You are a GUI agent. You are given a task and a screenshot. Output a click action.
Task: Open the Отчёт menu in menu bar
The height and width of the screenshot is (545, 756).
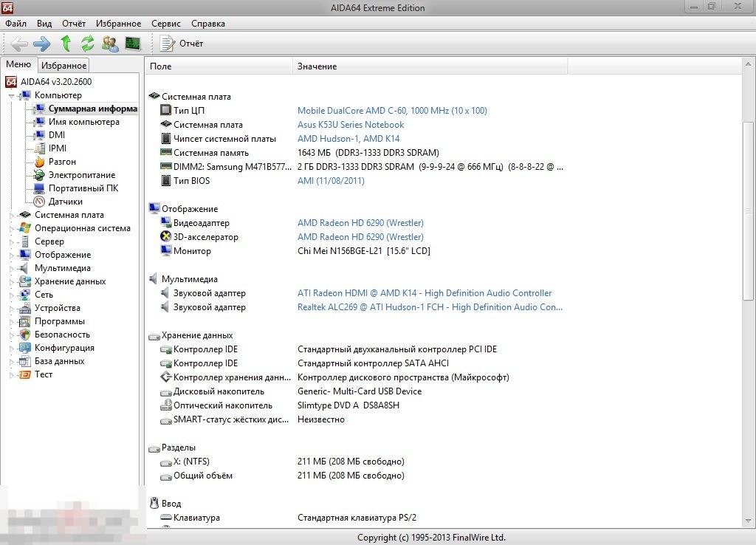point(74,24)
